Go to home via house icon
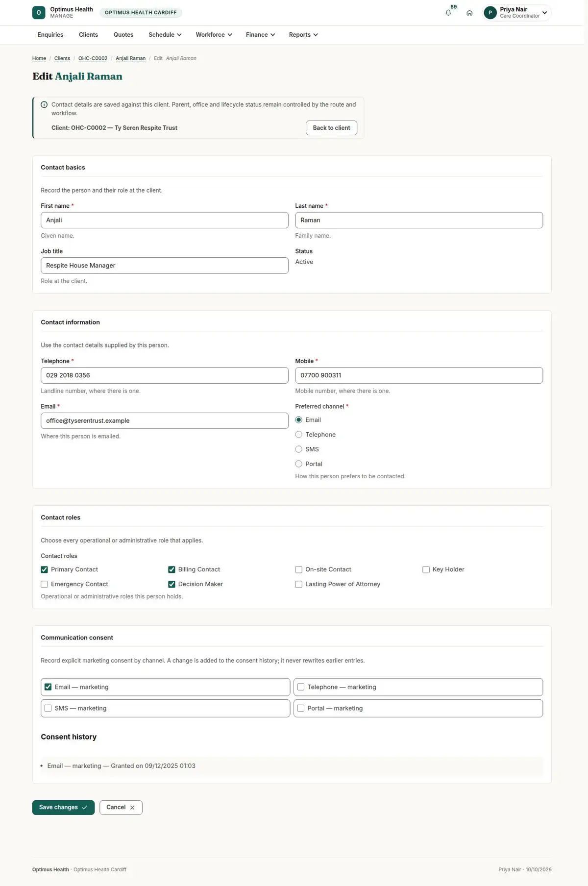588x886 pixels. (469, 13)
